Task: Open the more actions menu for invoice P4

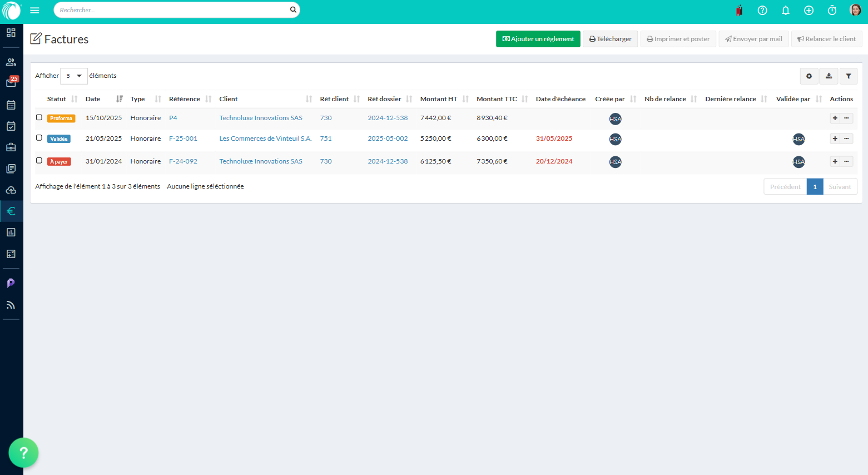Action: (x=846, y=118)
